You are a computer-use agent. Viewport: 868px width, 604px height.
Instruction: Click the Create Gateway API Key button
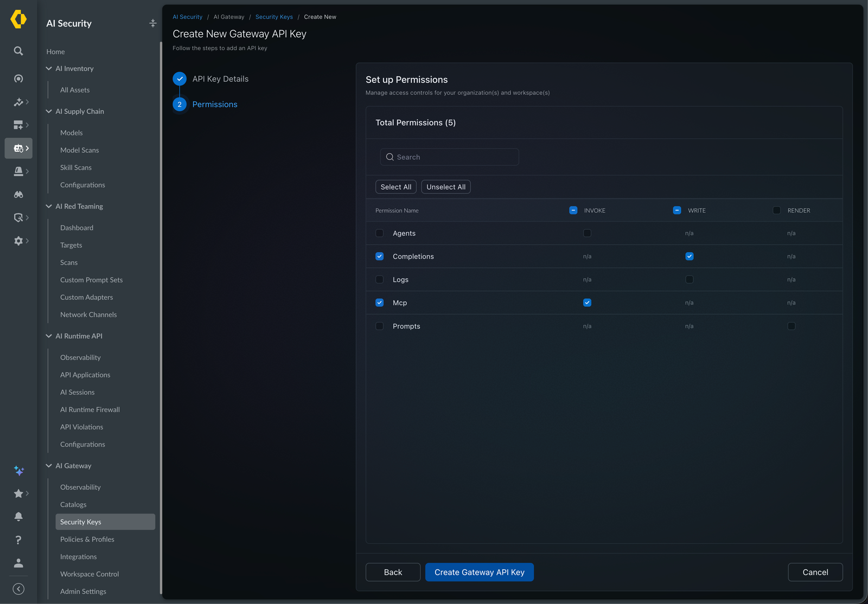coord(480,572)
